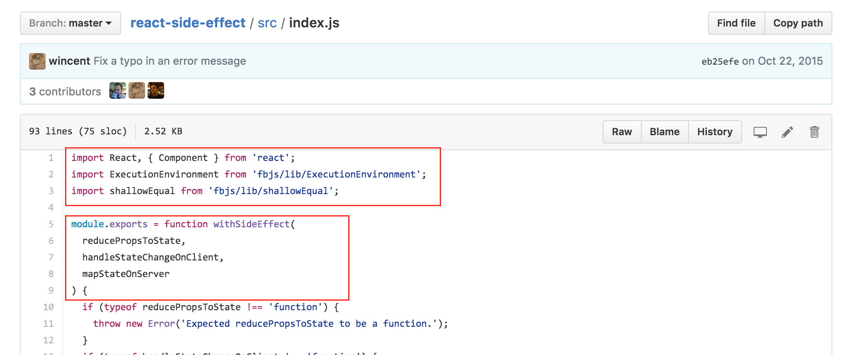Select line number 5 in the gutter
The height and width of the screenshot is (355, 868).
[51, 224]
